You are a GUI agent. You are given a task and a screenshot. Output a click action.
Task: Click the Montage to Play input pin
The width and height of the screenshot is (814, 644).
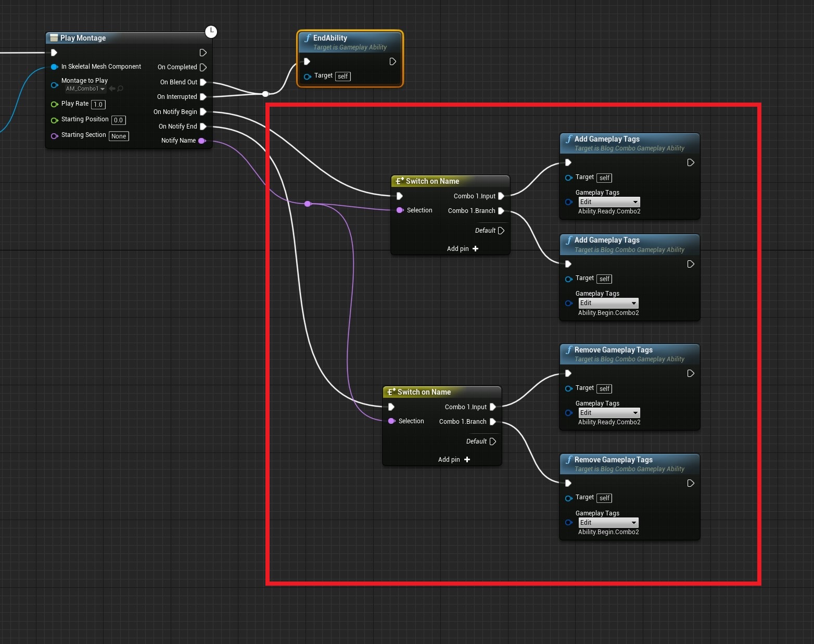54,85
